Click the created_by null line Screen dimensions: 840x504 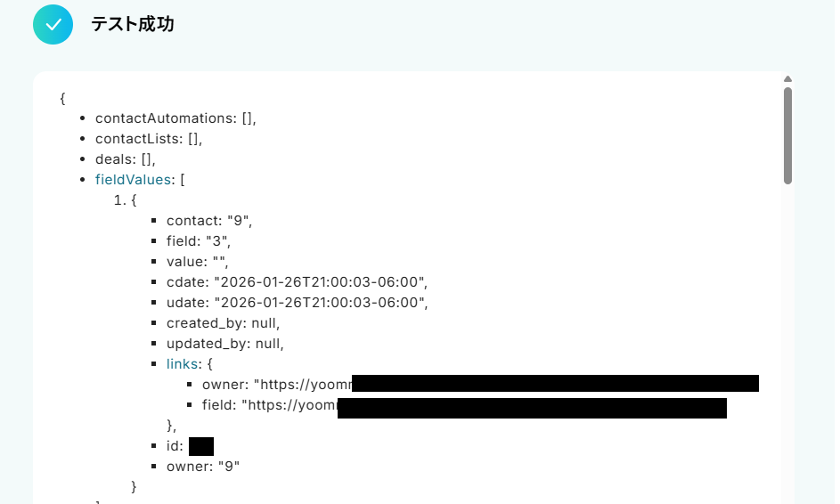(x=223, y=323)
